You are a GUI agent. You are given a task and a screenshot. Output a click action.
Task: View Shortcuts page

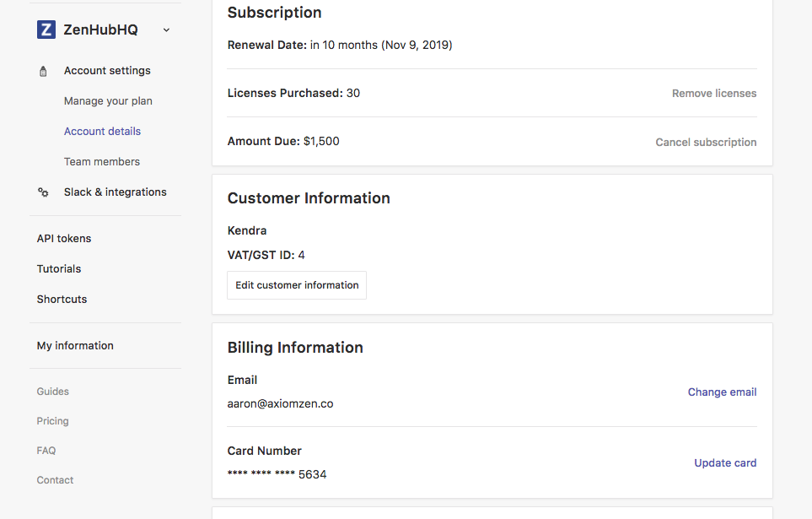(62, 300)
